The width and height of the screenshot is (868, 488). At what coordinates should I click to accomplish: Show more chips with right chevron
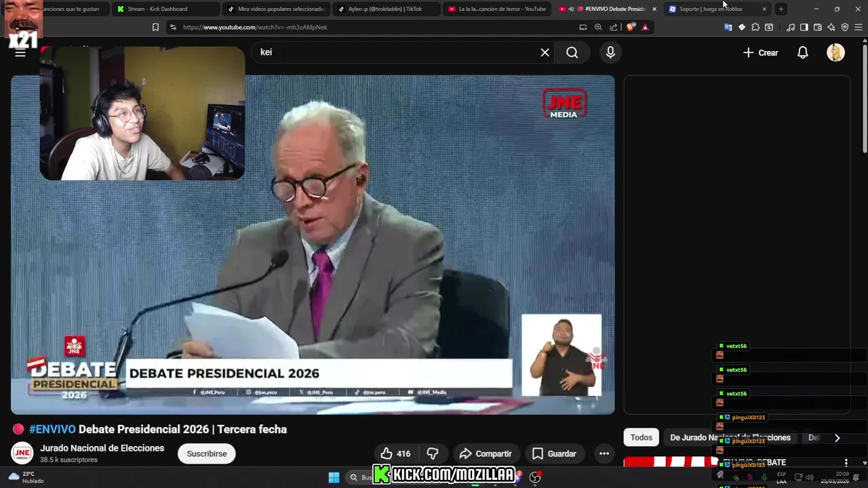pyautogui.click(x=837, y=437)
